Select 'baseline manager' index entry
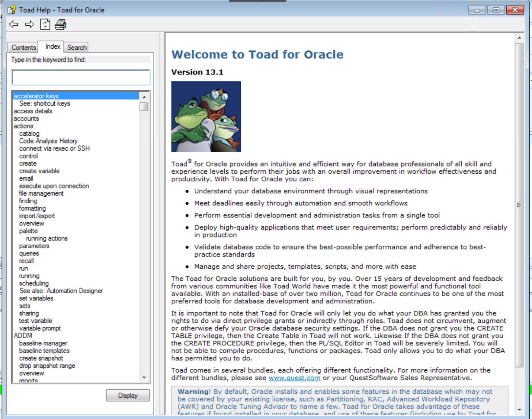Viewport: 532px width, 419px height. (44, 343)
